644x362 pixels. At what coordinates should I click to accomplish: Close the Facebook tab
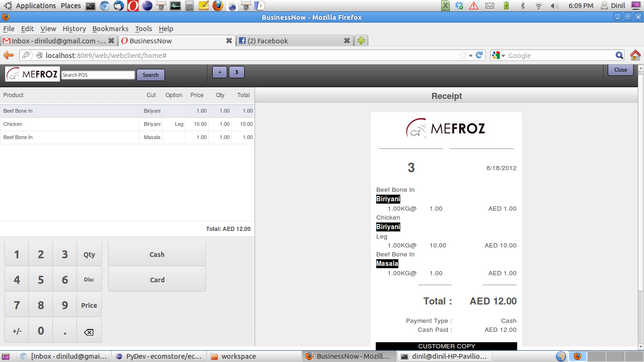(x=347, y=41)
